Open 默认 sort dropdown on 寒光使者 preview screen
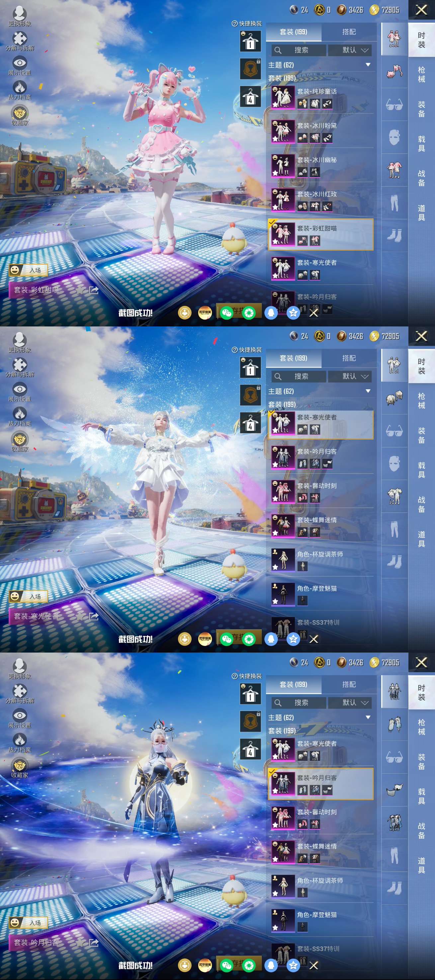 click(350, 377)
